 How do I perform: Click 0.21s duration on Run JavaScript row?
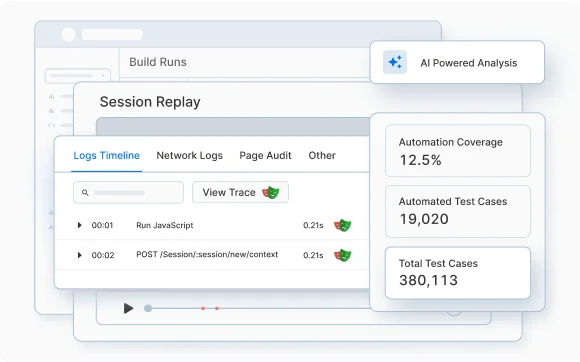[x=313, y=225]
